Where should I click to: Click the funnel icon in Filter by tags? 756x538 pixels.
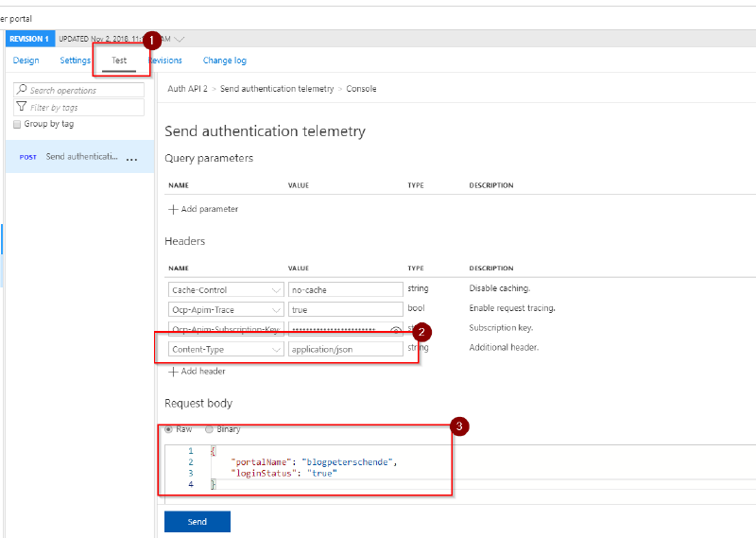(x=22, y=108)
